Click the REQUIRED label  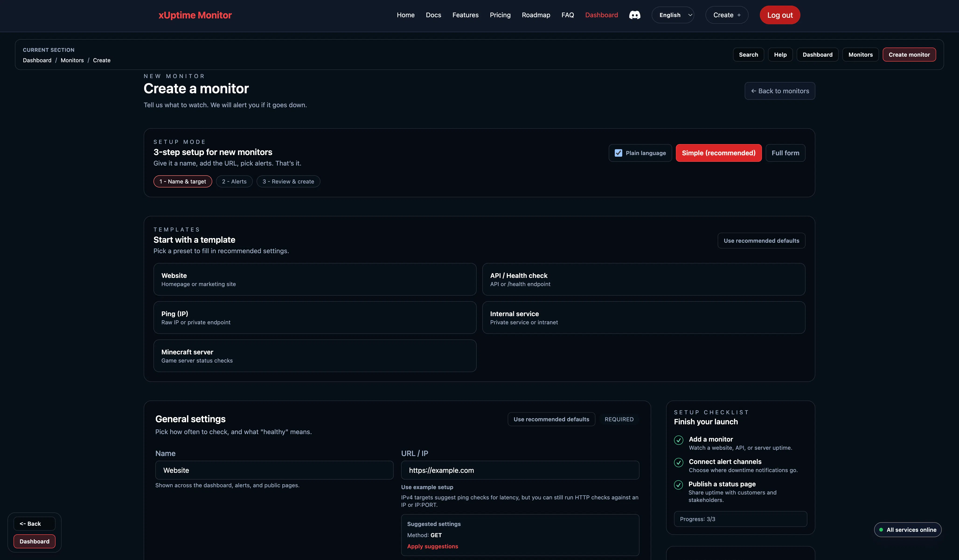pyautogui.click(x=619, y=419)
